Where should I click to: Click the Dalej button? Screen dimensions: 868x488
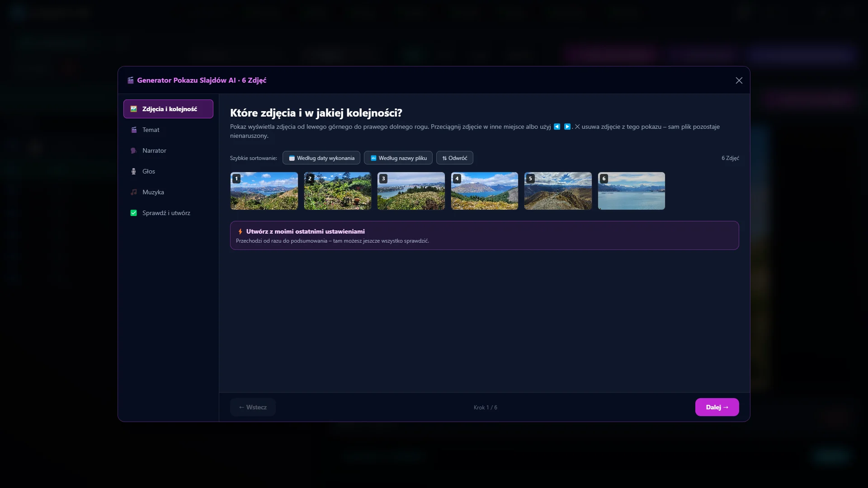click(717, 407)
